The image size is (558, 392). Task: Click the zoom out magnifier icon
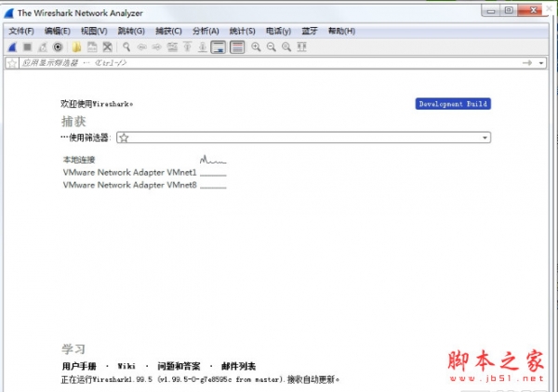[x=272, y=47]
